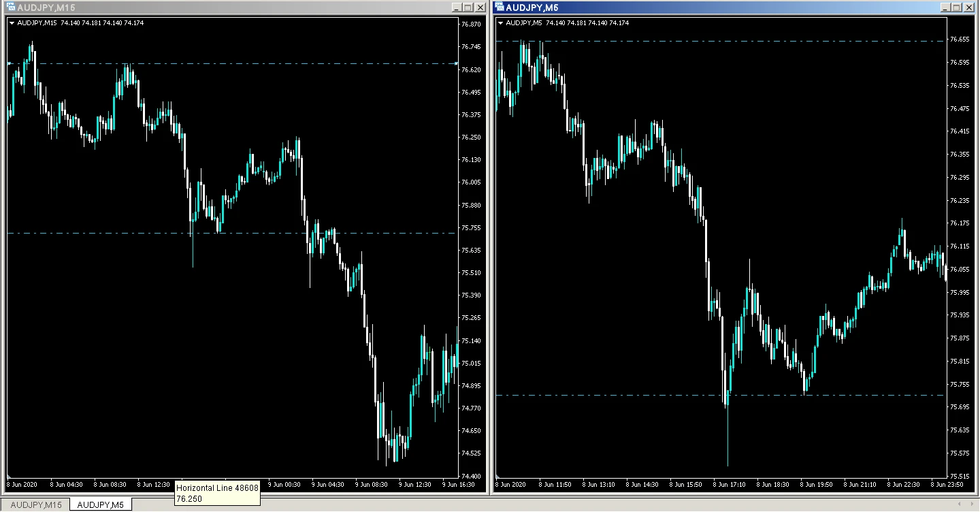Switch to the AUDJPY,M15 bottom tab

(35, 505)
